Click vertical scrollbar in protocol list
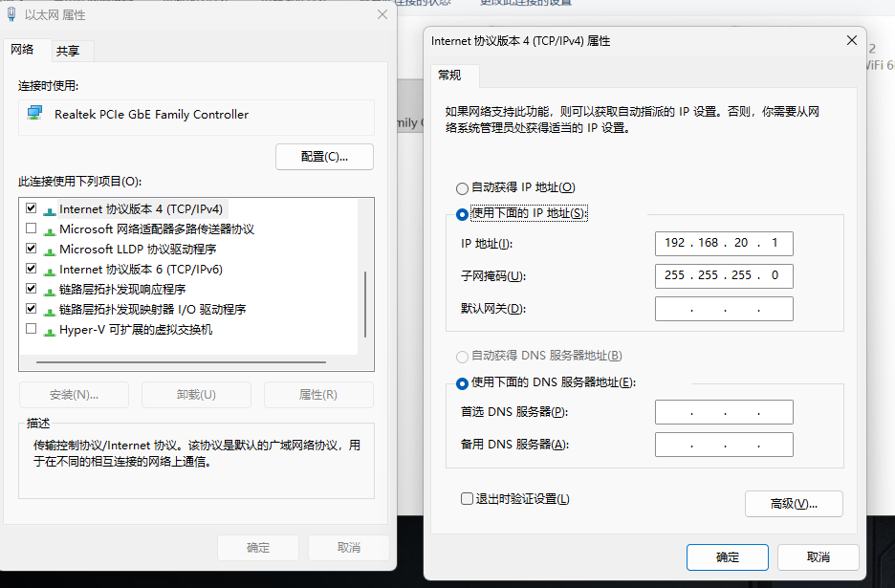This screenshot has width=895, height=588. pos(365,304)
